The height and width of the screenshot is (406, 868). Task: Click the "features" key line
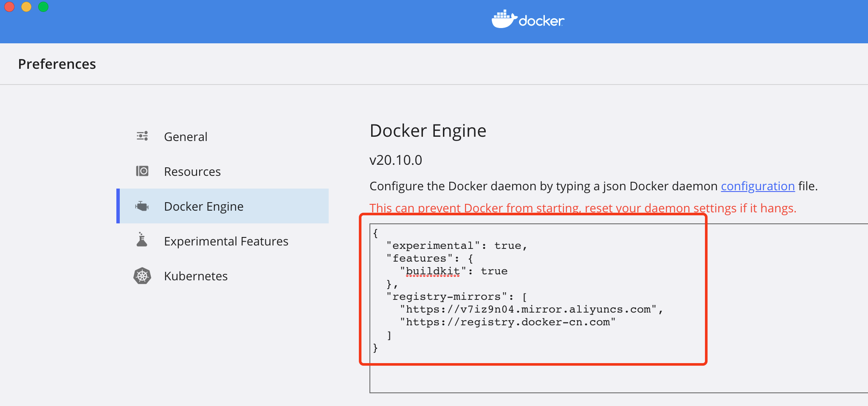click(430, 259)
